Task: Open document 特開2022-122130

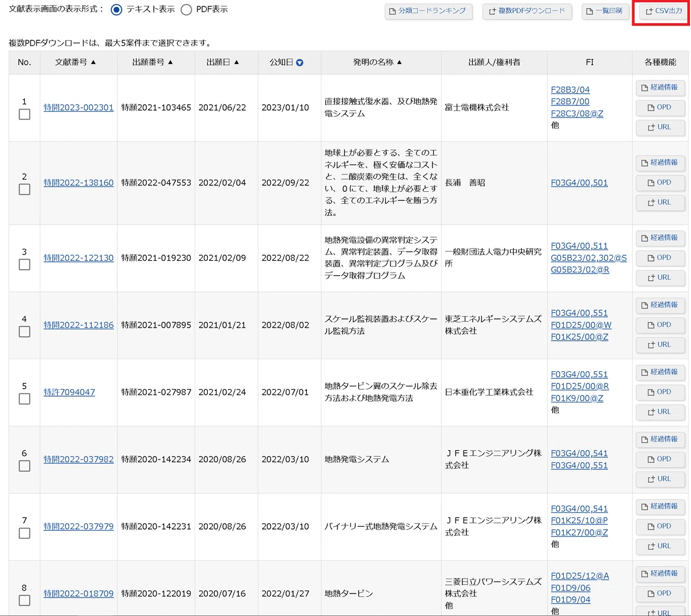Action: click(78, 258)
